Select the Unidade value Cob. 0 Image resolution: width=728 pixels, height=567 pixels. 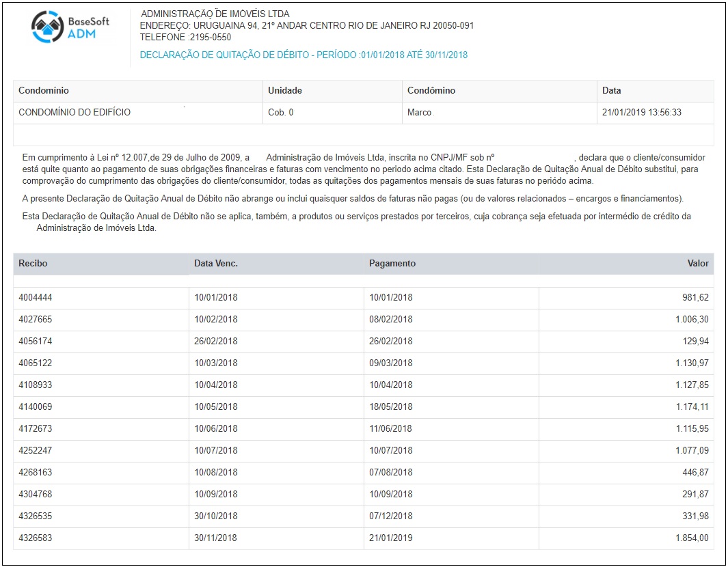pos(280,113)
